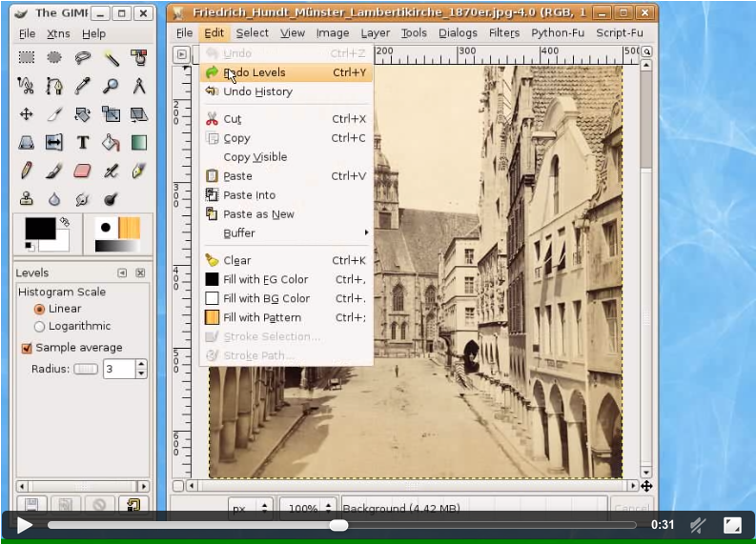Select the Clone stamp tool
Viewport: 756px width, 545px height.
pos(27,198)
